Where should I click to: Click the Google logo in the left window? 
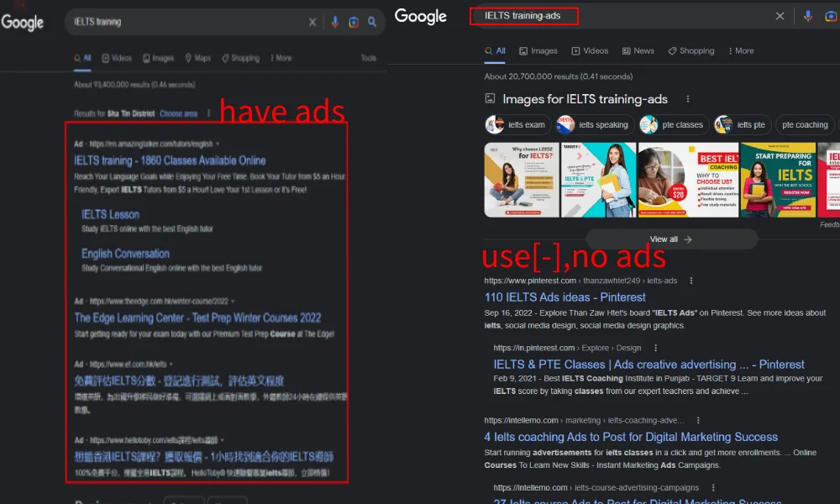tap(23, 23)
